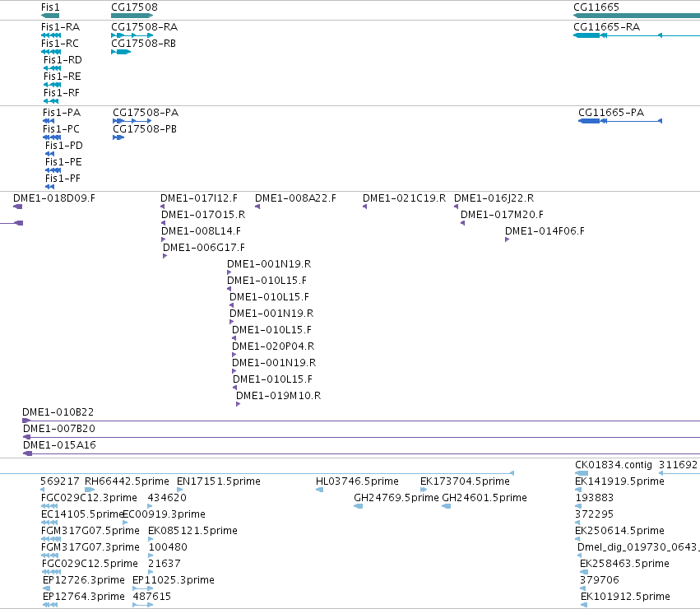Select the 193883 EST label
This screenshot has height=609, width=700.
[x=594, y=498]
